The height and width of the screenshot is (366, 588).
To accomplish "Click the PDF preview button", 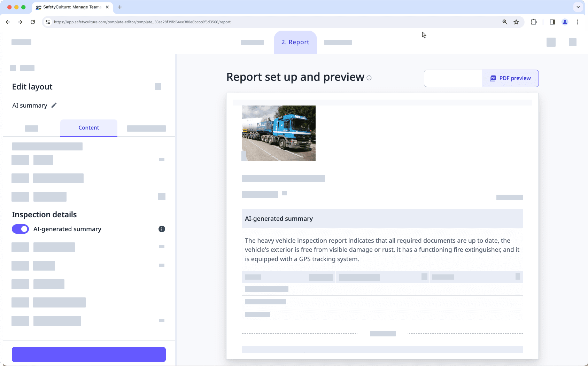I will [x=510, y=78].
